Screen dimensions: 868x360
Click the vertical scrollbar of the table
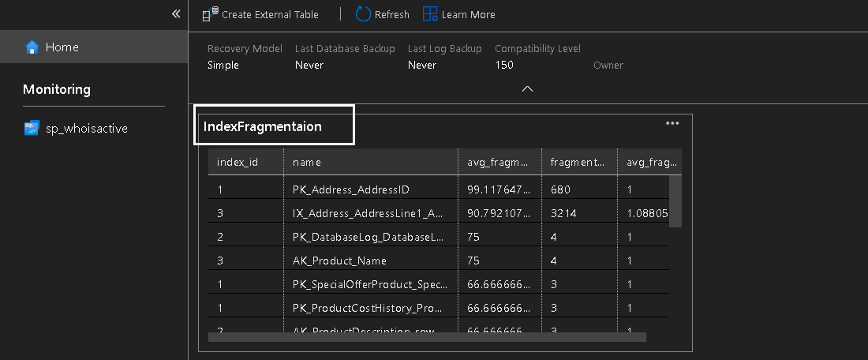(675, 201)
